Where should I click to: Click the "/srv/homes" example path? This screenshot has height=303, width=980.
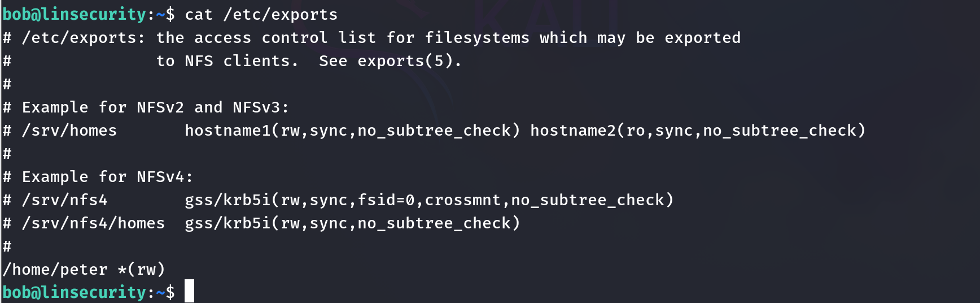point(69,131)
